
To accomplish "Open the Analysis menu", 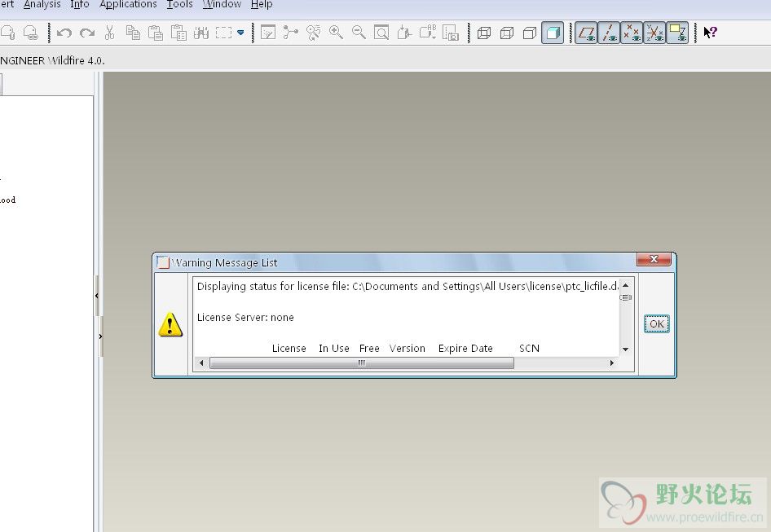I will point(42,4).
